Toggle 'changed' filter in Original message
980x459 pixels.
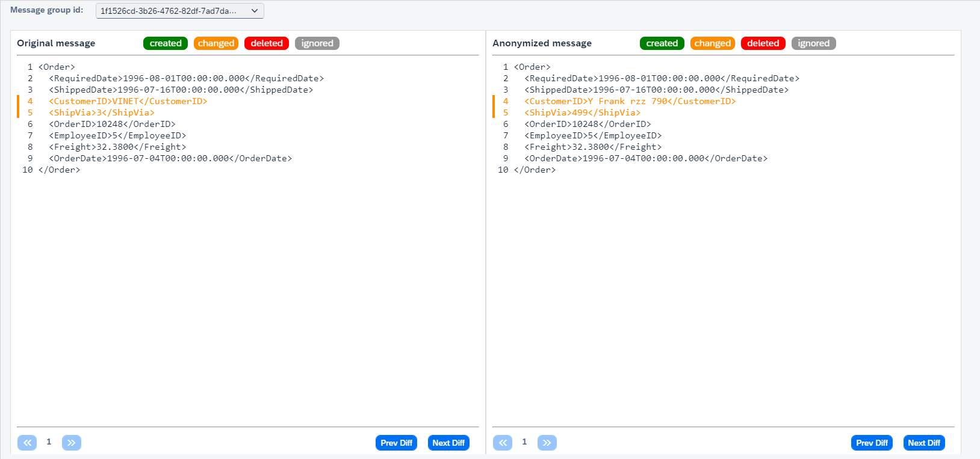click(216, 43)
